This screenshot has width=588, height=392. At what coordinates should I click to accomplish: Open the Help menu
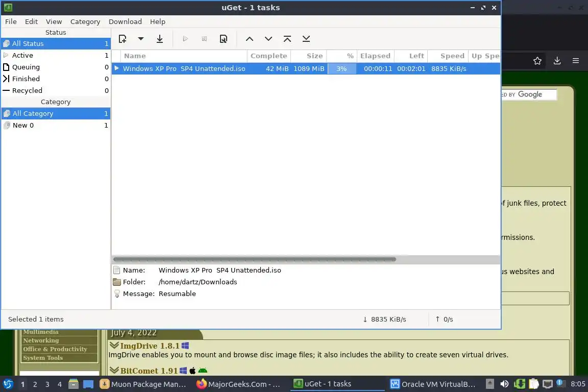pos(158,21)
